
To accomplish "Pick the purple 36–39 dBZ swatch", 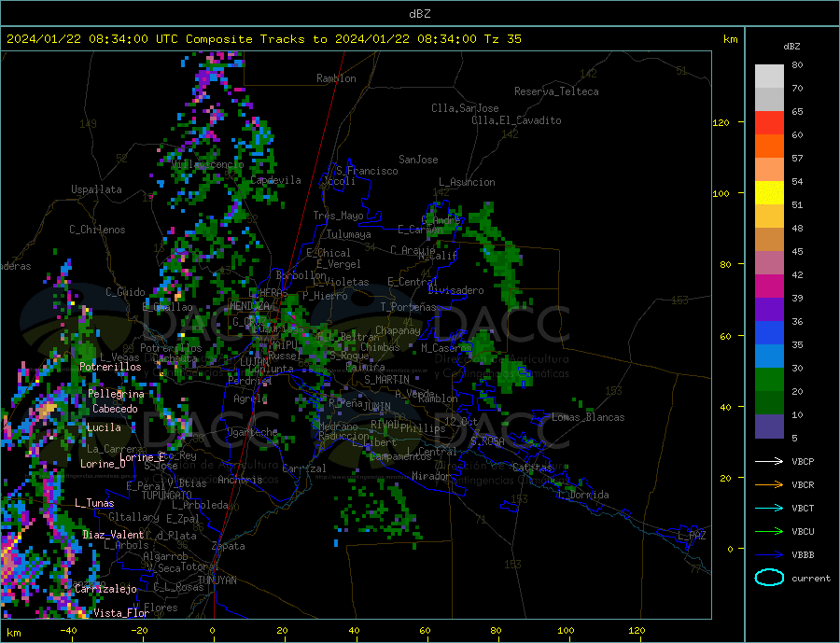I will click(x=769, y=310).
